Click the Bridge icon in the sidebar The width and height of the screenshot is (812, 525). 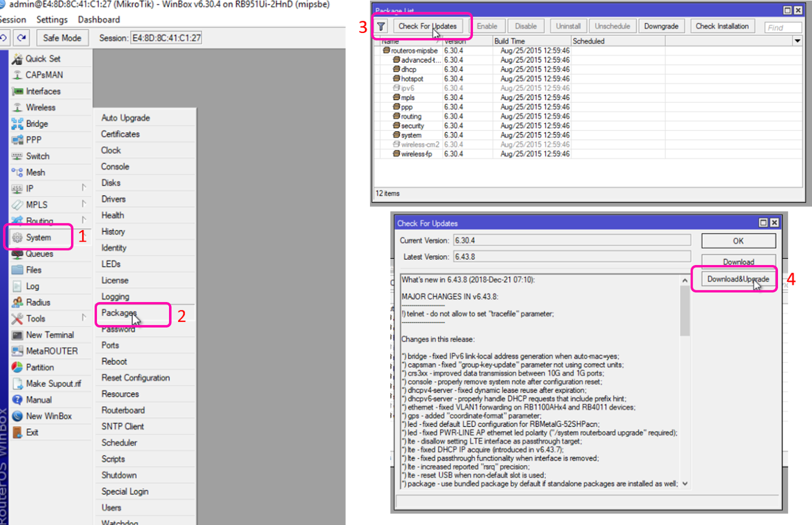coord(17,124)
